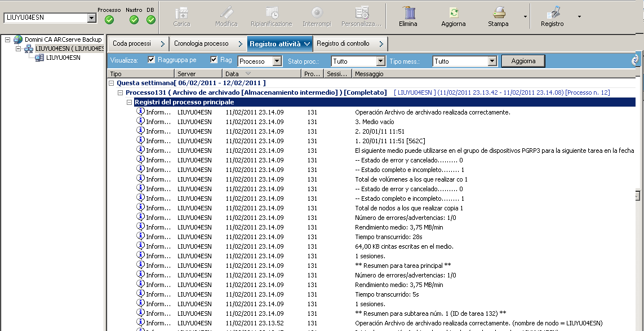The image size is (644, 331).
Task: Switch to the Coda processi tab
Action: coord(132,43)
